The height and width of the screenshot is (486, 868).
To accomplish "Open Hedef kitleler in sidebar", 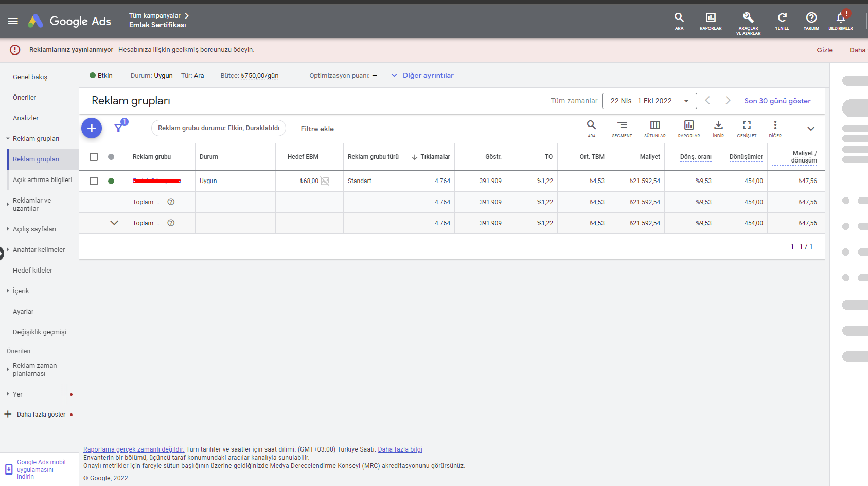I will 32,271.
